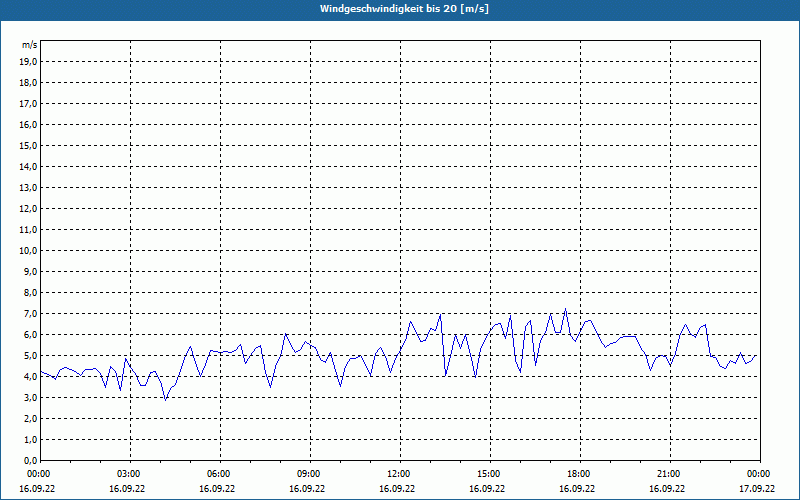
Task: Click the chart title Windgeschwindigkeit bis 20 [m/s]
Action: 404,9
